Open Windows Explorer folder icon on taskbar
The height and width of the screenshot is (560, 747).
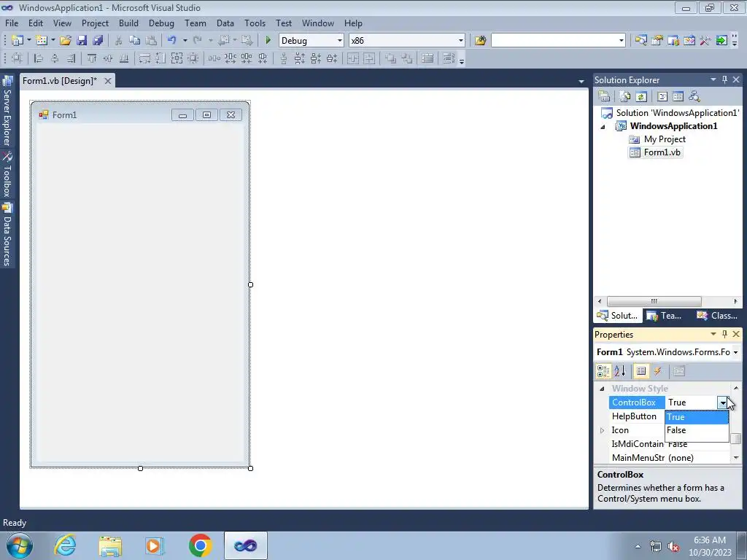click(110, 545)
